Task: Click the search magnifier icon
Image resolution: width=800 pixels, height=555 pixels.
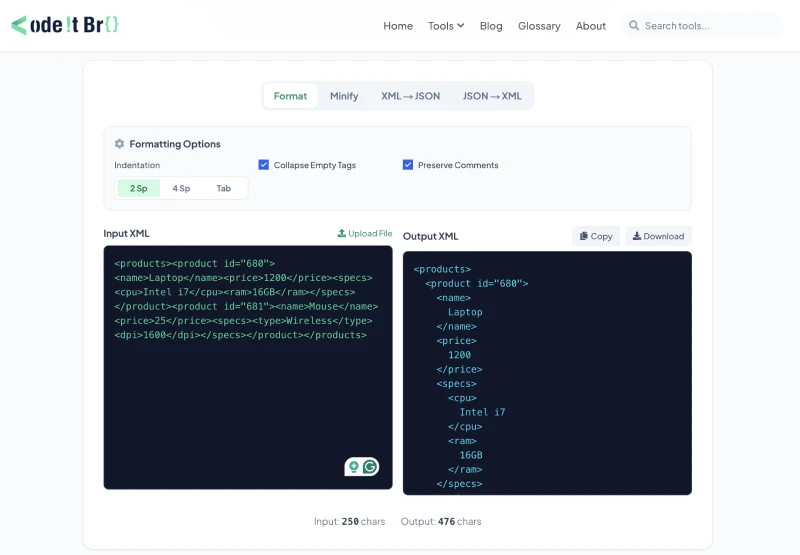Action: click(x=634, y=26)
